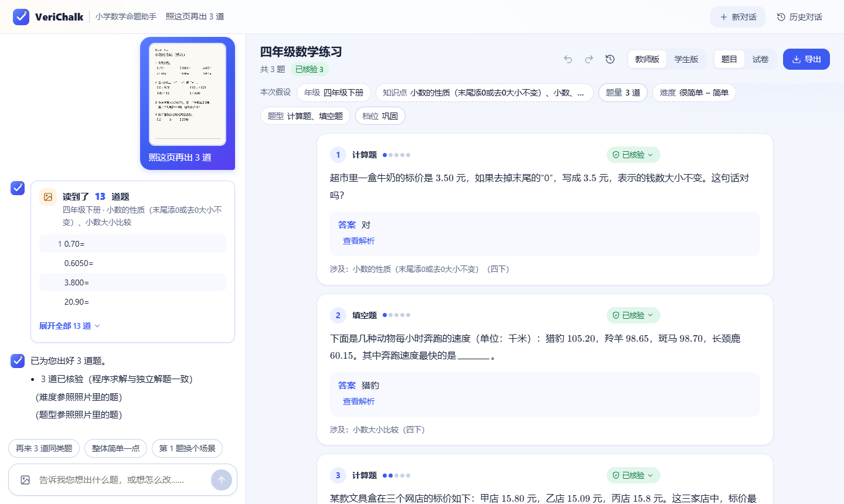This screenshot has height=504, width=844.
Task: Click 查看解析 under answer 猎豹
Action: [x=359, y=401]
